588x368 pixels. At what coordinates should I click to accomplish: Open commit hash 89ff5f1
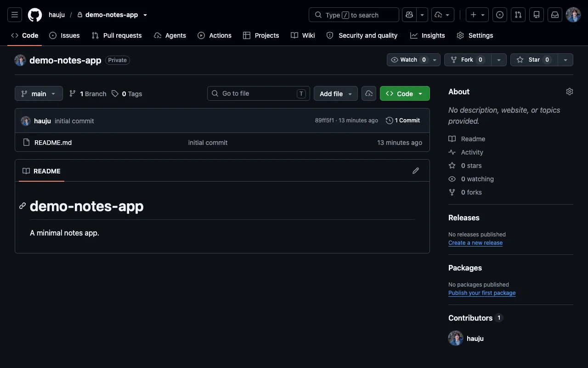pyautogui.click(x=324, y=121)
